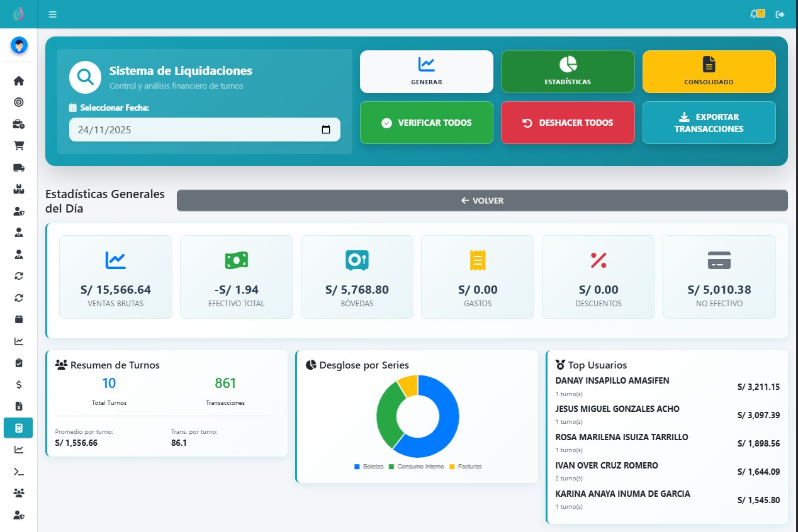Screen dimensions: 798x532
Task: Click the delivery truck sidebar icon
Action: pos(19,167)
